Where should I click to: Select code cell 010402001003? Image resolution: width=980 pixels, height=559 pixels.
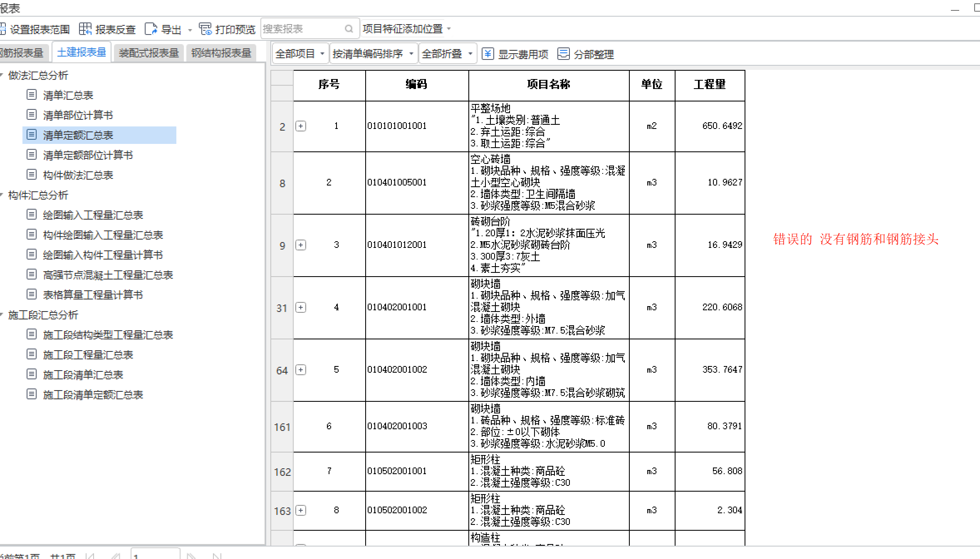coord(417,426)
